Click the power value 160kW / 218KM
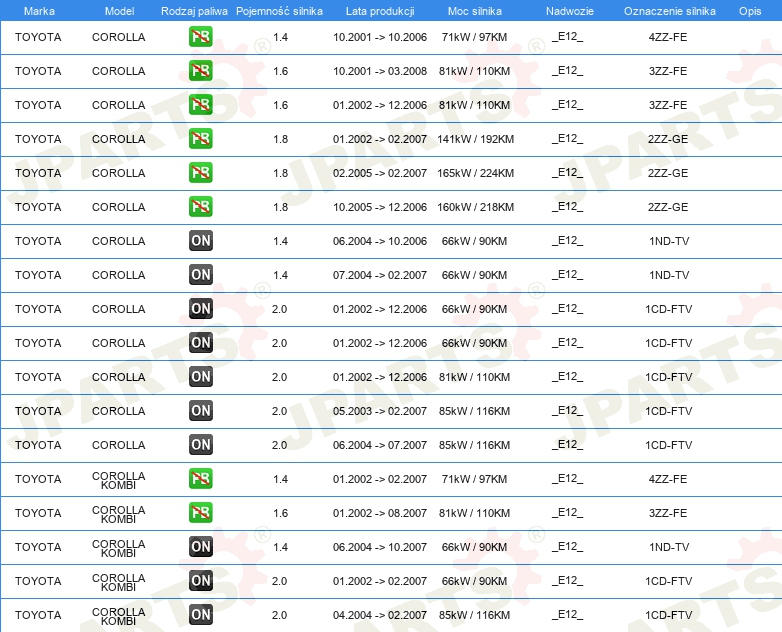This screenshot has width=782, height=632. [x=475, y=207]
